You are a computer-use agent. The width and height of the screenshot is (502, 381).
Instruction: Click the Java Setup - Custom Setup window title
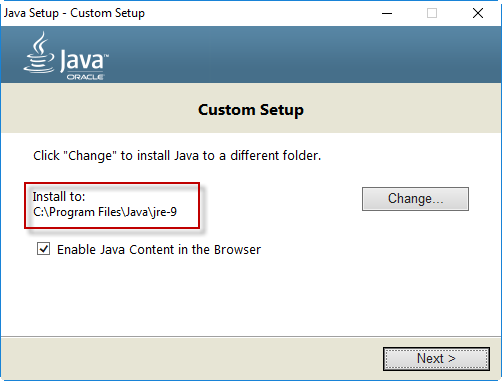74,13
